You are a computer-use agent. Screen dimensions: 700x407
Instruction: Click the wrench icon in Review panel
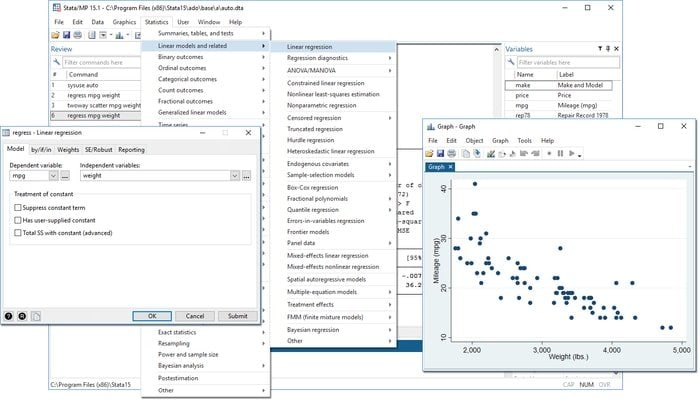pos(56,62)
